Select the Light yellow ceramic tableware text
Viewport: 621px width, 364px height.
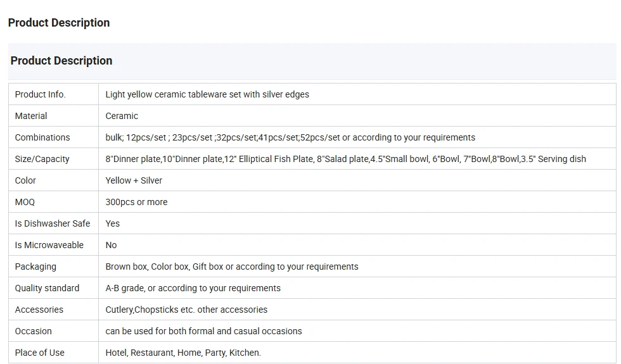207,94
